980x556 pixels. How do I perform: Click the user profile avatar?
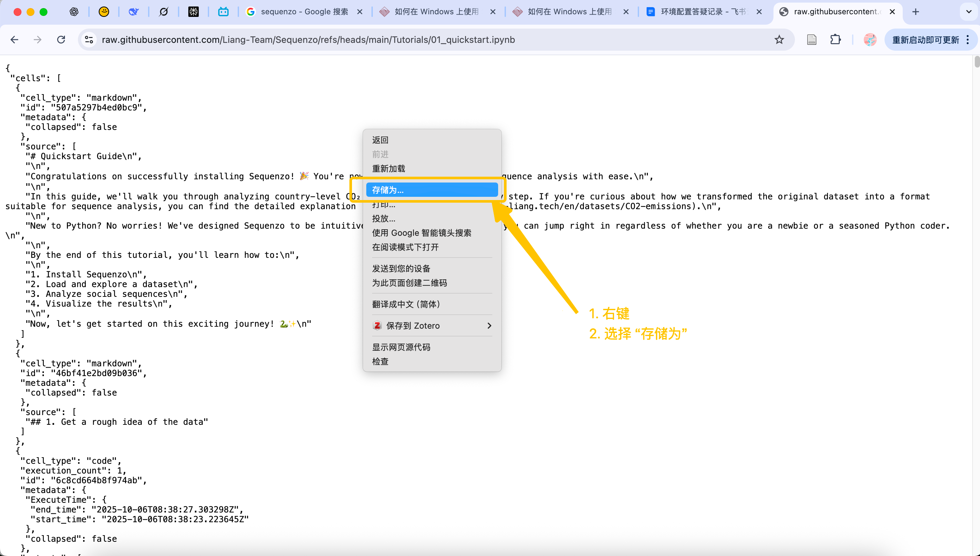click(x=870, y=40)
